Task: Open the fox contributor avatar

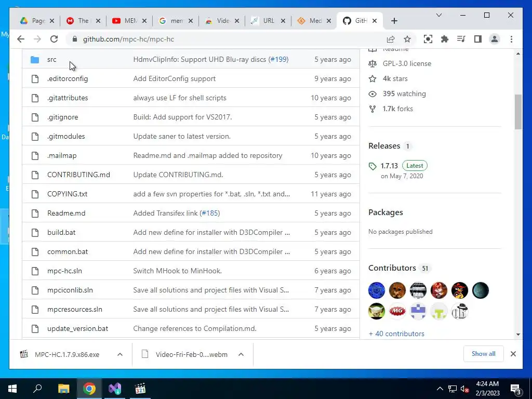Action: (x=438, y=290)
